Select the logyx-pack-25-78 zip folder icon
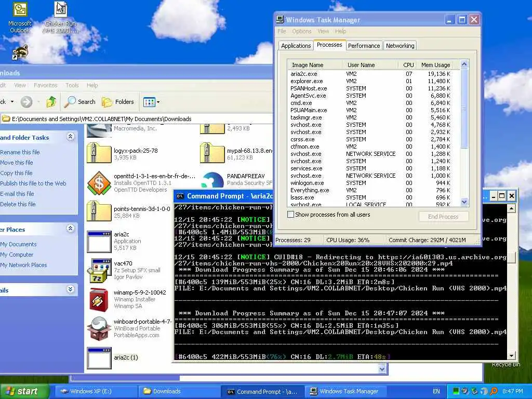Viewport: 532px width, 399px height. pyautogui.click(x=99, y=153)
